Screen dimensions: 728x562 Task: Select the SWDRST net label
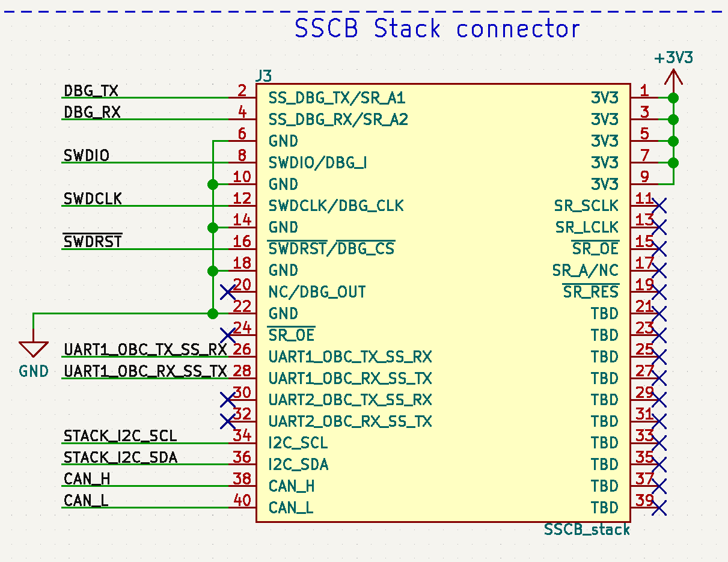(93, 242)
